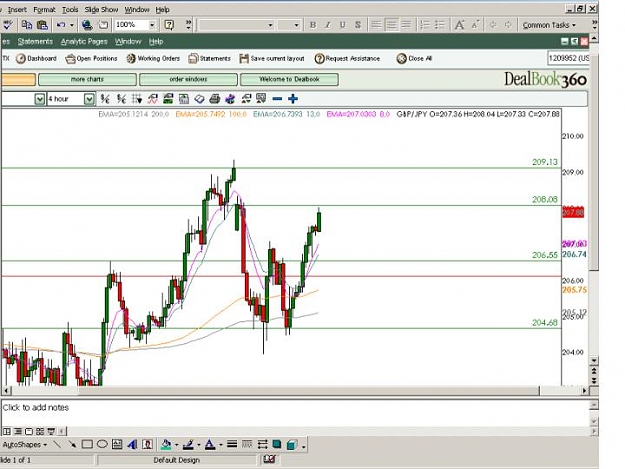Switch to the more charts tab
Image resolution: width=625 pixels, height=469 pixels.
(x=87, y=79)
